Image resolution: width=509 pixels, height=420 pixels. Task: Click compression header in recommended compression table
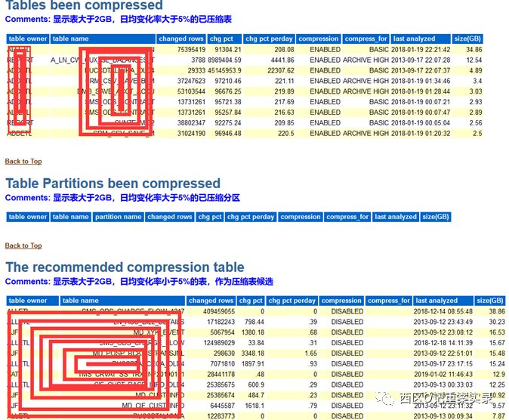(341, 301)
